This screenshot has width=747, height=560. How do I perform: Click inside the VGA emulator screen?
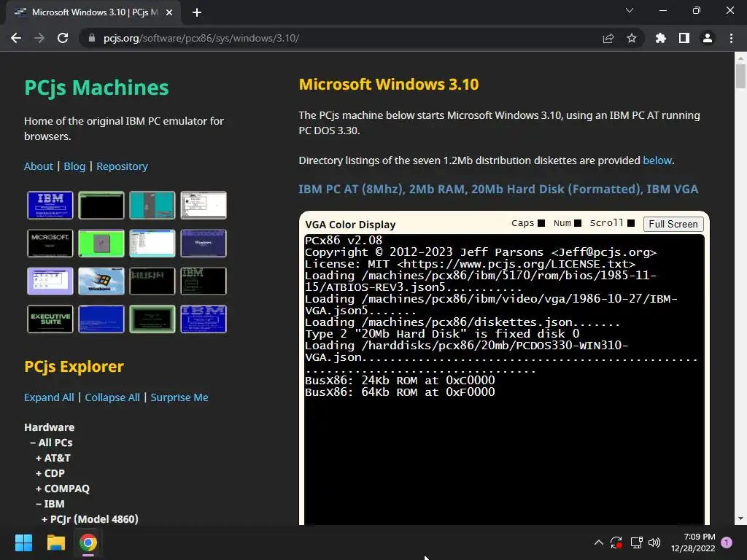[504, 379]
